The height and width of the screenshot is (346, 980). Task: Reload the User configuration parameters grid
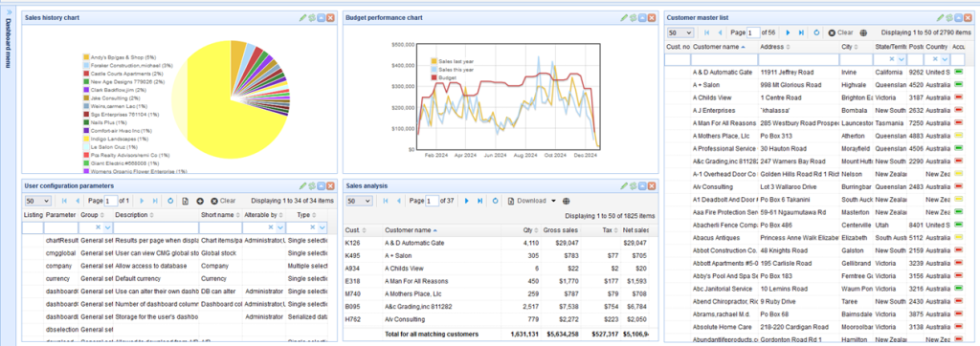(x=170, y=201)
